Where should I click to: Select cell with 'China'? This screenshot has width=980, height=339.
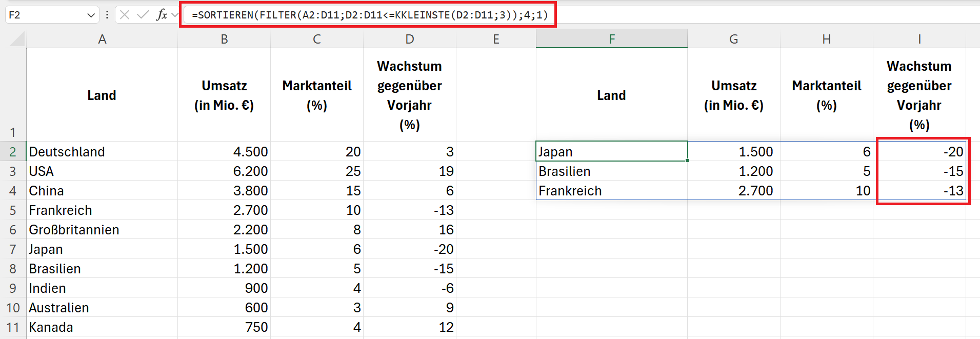pyautogui.click(x=102, y=191)
